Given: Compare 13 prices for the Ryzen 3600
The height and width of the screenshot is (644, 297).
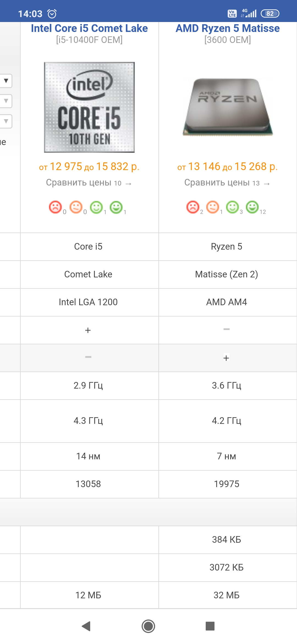Looking at the screenshot, I should click(227, 183).
